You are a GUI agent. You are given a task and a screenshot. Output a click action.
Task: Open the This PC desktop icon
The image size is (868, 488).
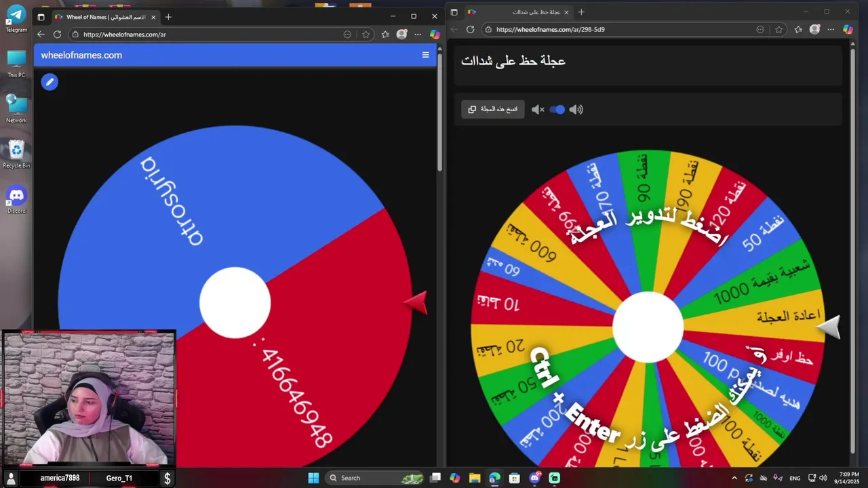16,64
